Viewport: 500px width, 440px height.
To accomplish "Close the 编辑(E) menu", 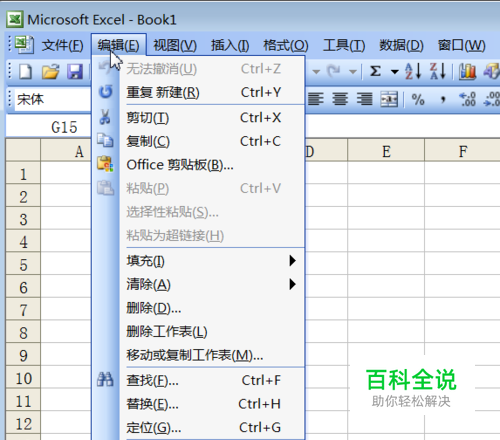I will point(118,45).
